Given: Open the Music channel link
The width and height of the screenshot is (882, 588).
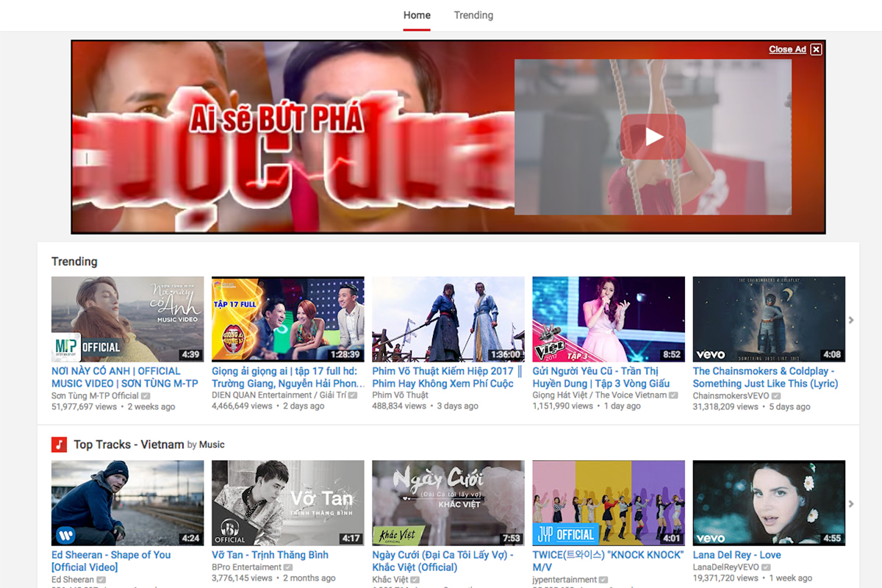Looking at the screenshot, I should (x=212, y=445).
